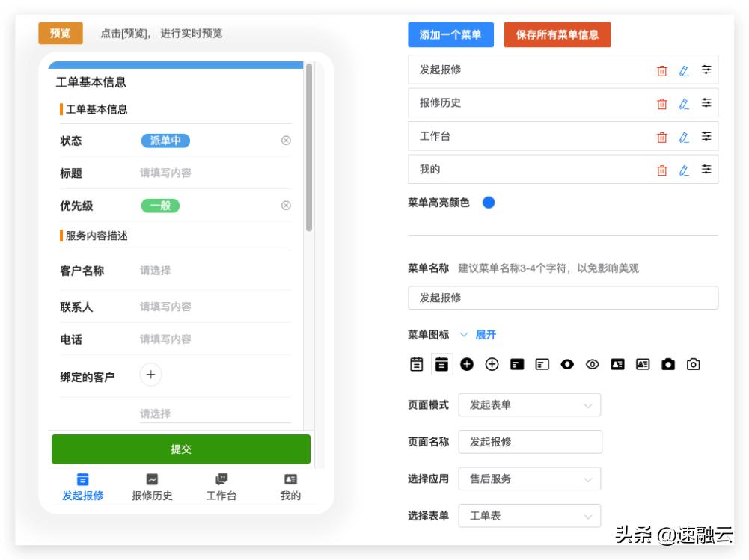Delete the 我的 menu with trash icon
The width and height of the screenshot is (749, 560).
(661, 169)
